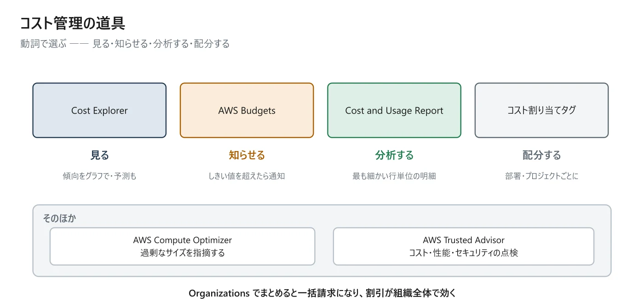The image size is (644, 308).
Task: Select the コスト割り当てタグ box
Action: pos(541,110)
